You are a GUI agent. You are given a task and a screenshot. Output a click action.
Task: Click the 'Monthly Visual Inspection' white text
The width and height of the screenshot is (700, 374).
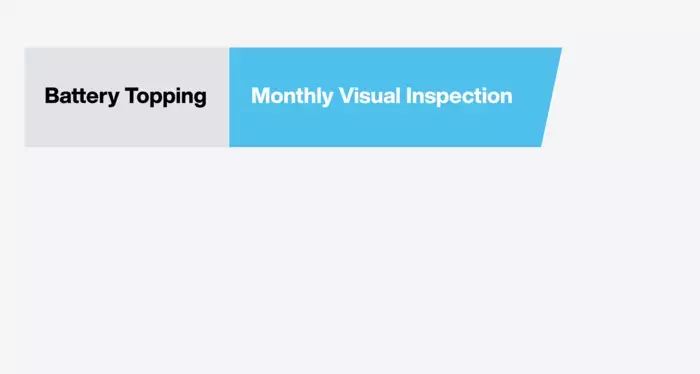pyautogui.click(x=382, y=96)
